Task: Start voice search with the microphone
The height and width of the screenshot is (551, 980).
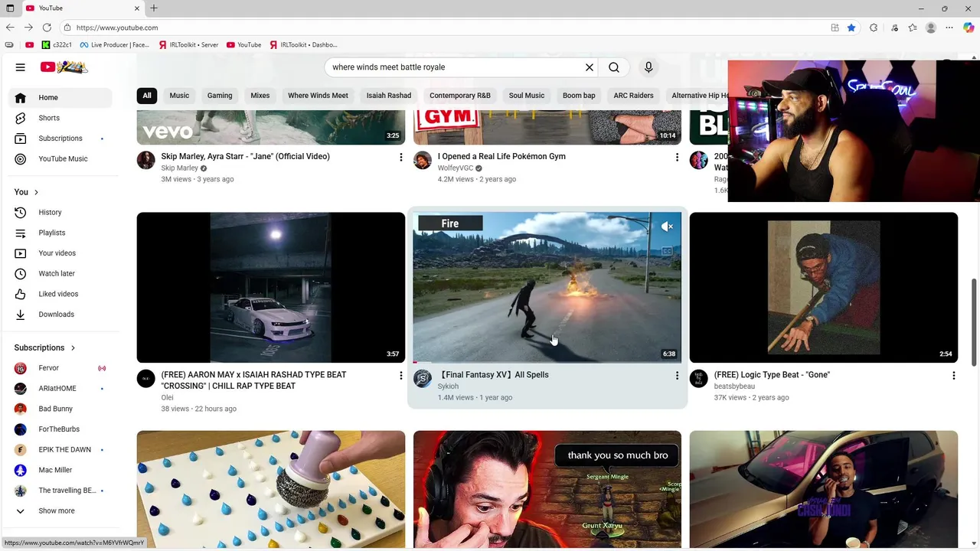Action: pyautogui.click(x=648, y=67)
